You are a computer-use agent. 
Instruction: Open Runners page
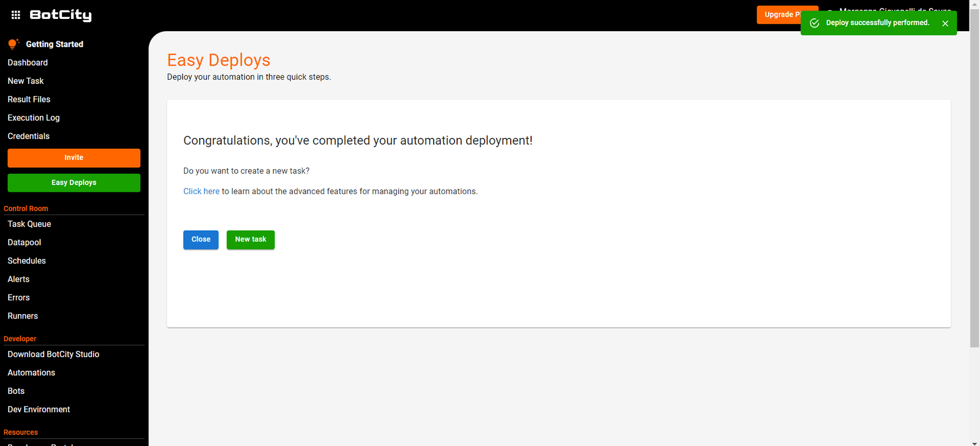23,316
